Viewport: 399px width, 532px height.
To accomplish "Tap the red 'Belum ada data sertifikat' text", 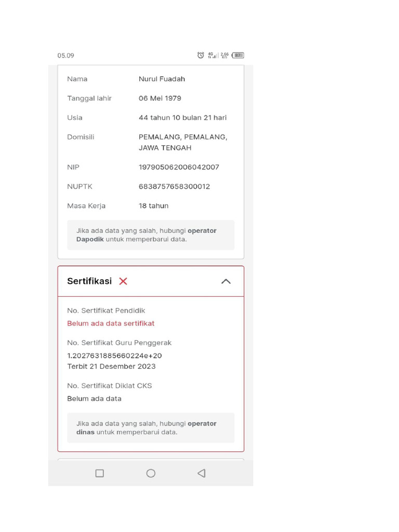I will (111, 323).
